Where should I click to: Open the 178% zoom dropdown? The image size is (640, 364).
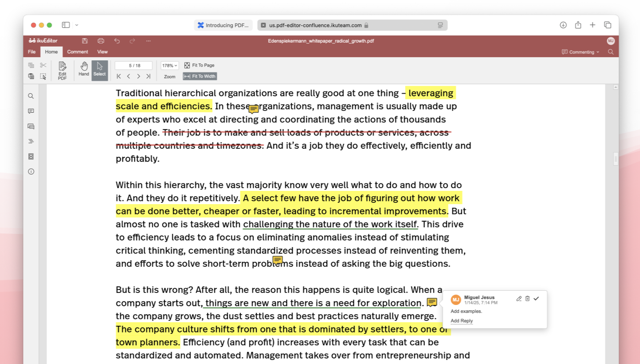(x=170, y=66)
